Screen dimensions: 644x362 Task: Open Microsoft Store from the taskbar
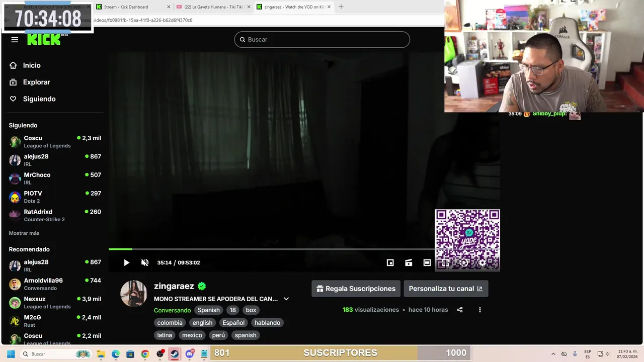130,354
